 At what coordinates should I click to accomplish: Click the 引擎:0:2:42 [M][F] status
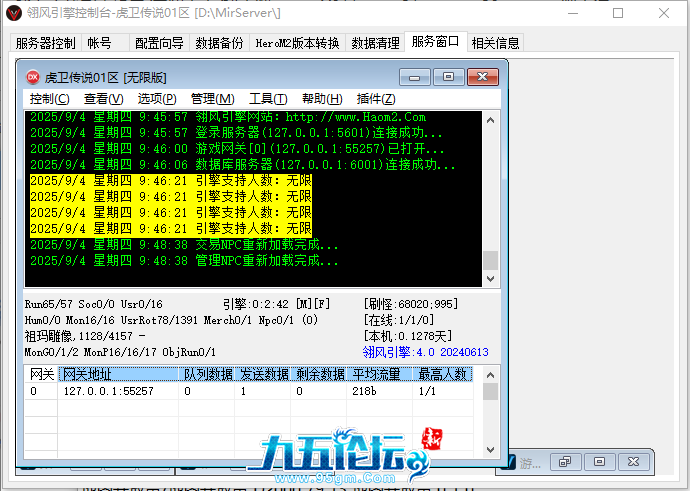click(276, 304)
